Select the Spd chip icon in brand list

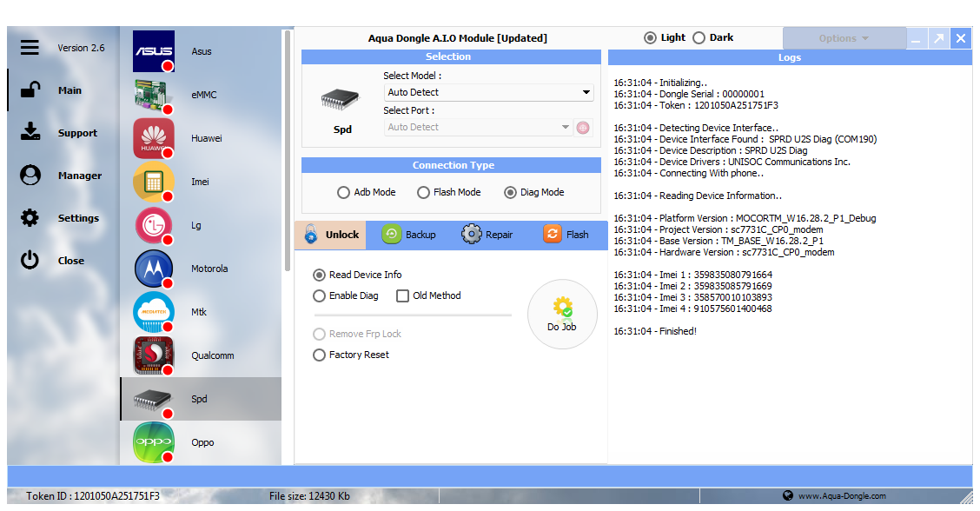click(x=154, y=399)
